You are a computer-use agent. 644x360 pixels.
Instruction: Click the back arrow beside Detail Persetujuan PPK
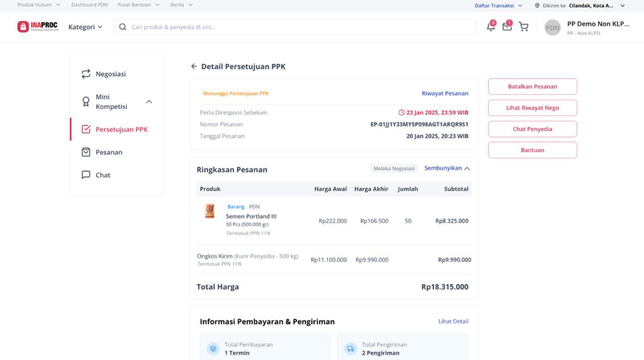pos(194,66)
